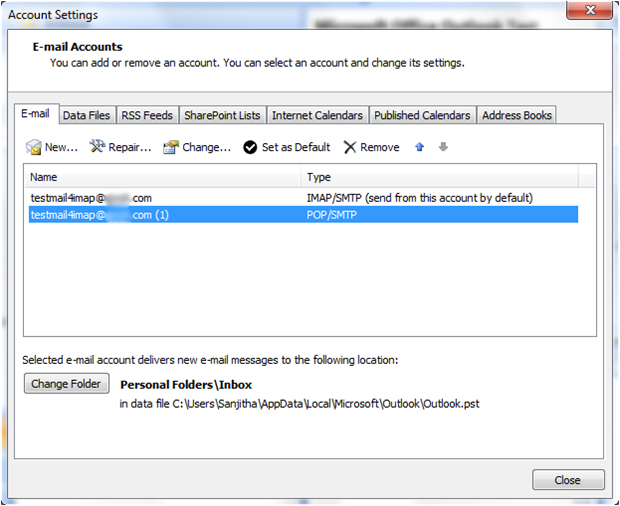Click the Repair tools icon
The height and width of the screenshot is (506, 620).
97,146
